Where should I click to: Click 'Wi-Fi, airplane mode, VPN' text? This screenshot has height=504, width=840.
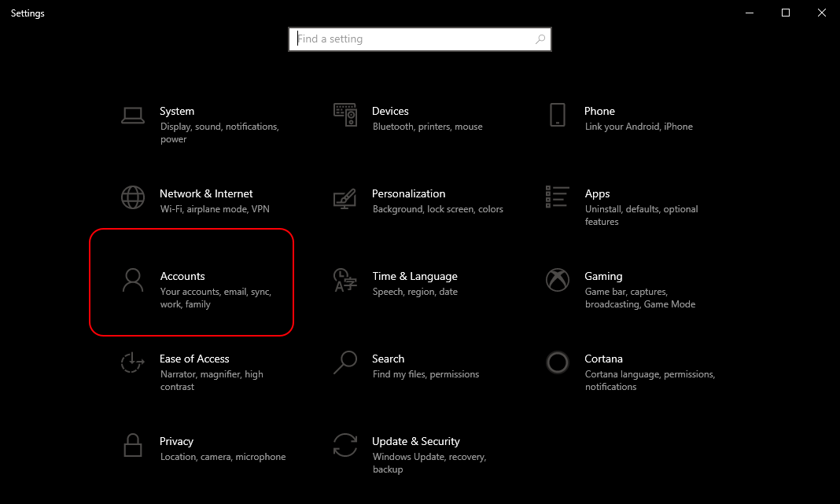pos(215,209)
